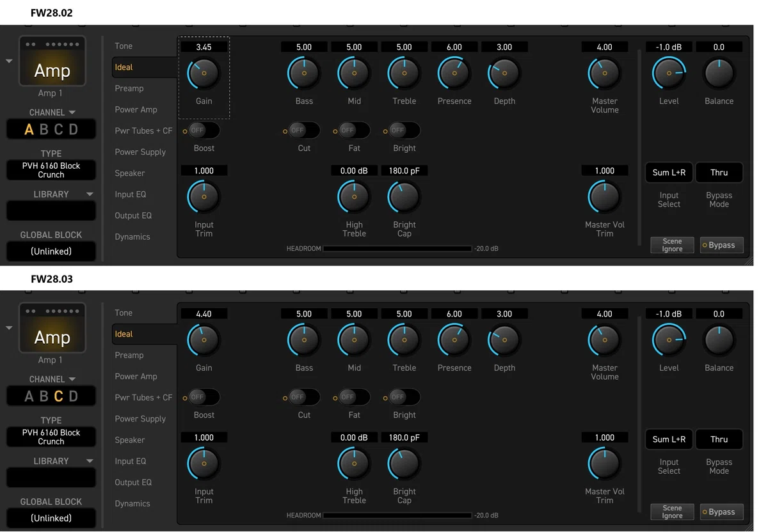Open Thru Bypass Mode selector in FW28.02
768x532 pixels.
coord(719,173)
